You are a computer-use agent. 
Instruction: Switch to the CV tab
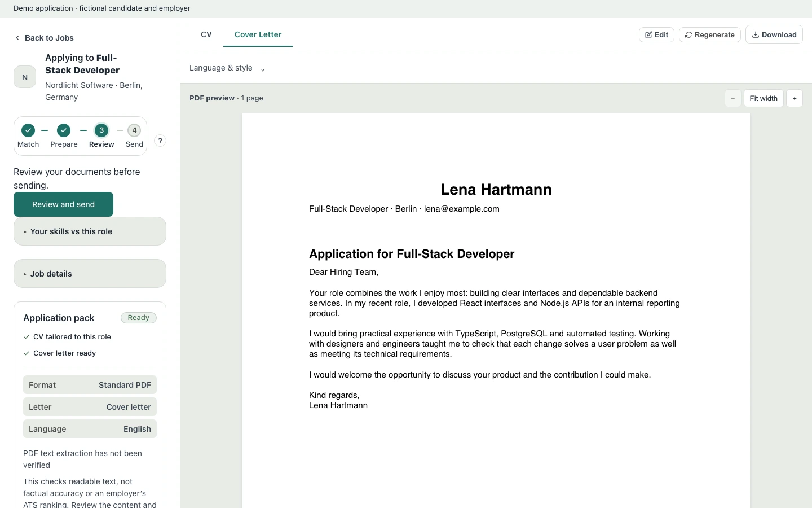tap(206, 34)
